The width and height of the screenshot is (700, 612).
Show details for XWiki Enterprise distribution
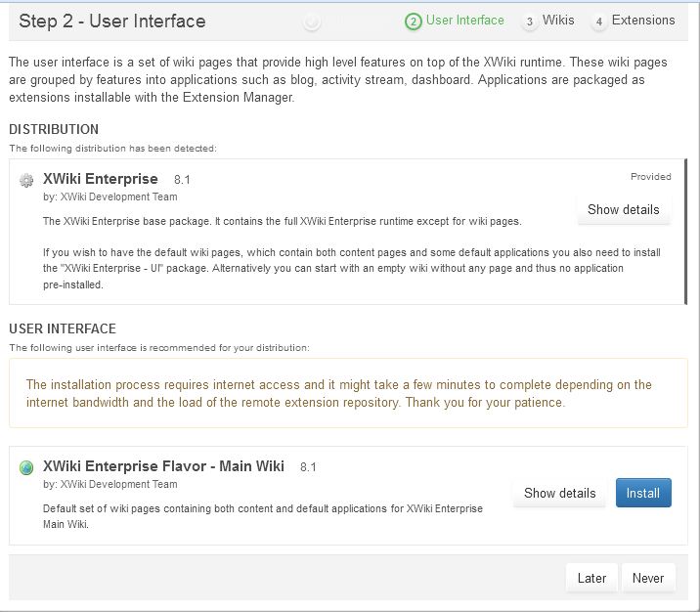point(623,209)
